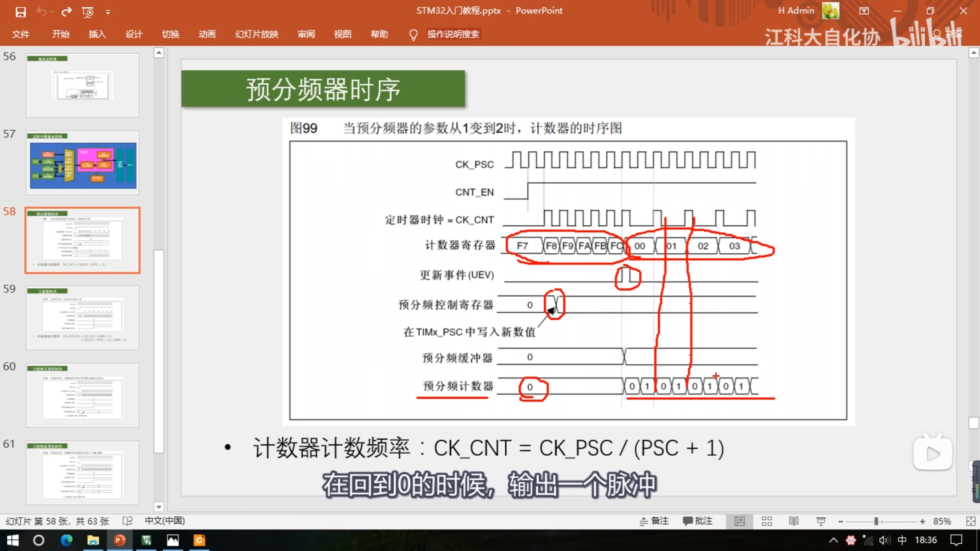Start slide show from status bar icon

(x=821, y=521)
